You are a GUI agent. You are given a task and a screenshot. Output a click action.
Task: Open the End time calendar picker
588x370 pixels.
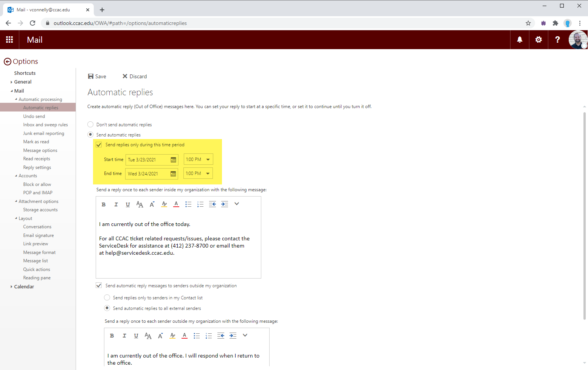(173, 174)
